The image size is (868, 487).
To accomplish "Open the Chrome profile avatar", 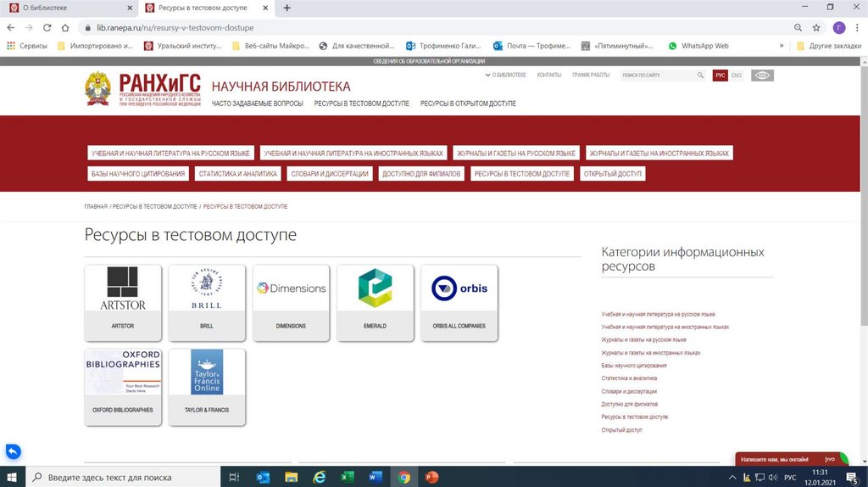I will pyautogui.click(x=838, y=28).
